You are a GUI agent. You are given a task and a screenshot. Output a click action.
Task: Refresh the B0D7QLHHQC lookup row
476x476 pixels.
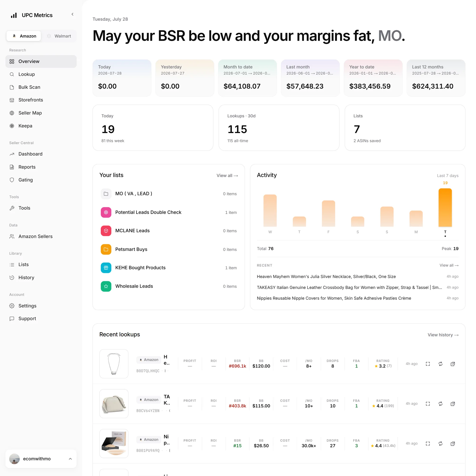pyautogui.click(x=441, y=364)
